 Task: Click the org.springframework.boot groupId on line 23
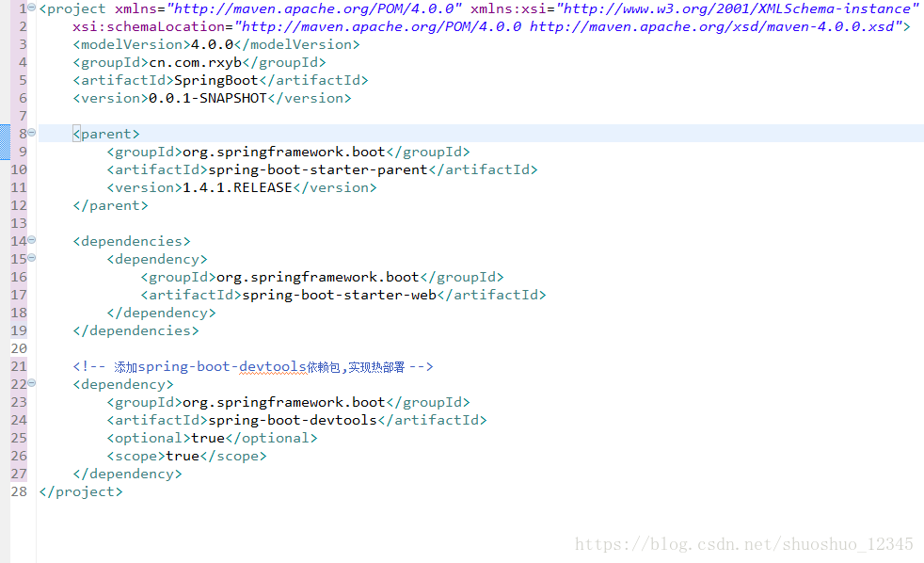[x=284, y=402]
